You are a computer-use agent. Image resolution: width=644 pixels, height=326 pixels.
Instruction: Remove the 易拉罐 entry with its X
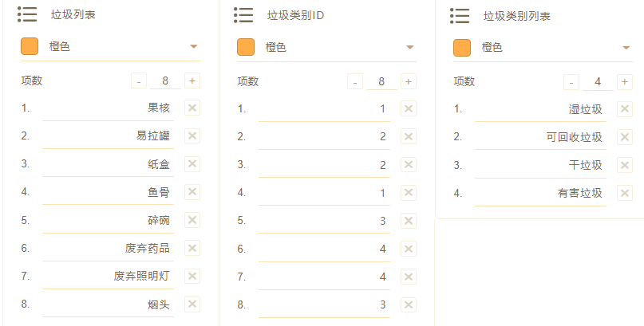pos(192,136)
